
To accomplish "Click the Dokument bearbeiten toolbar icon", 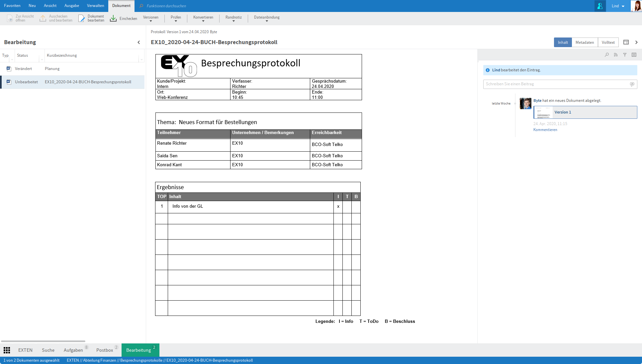I will tap(82, 18).
